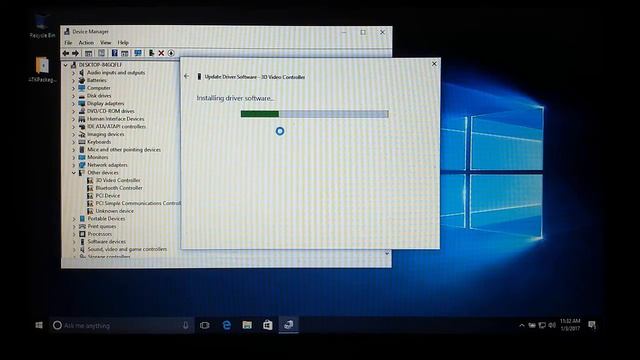The image size is (640, 360).
Task: Open the Action menu in Device Manager
Action: click(86, 42)
